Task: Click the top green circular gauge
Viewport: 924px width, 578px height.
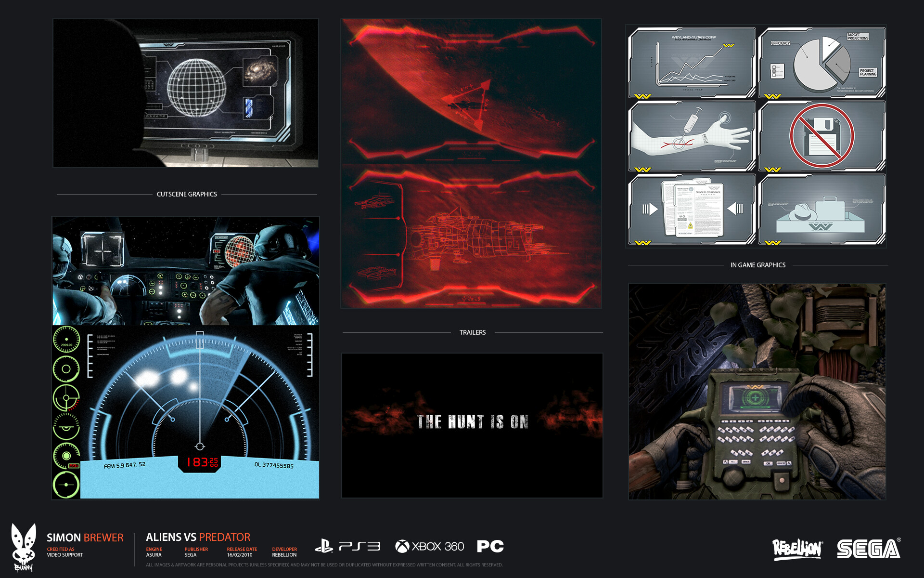Action: tap(66, 340)
